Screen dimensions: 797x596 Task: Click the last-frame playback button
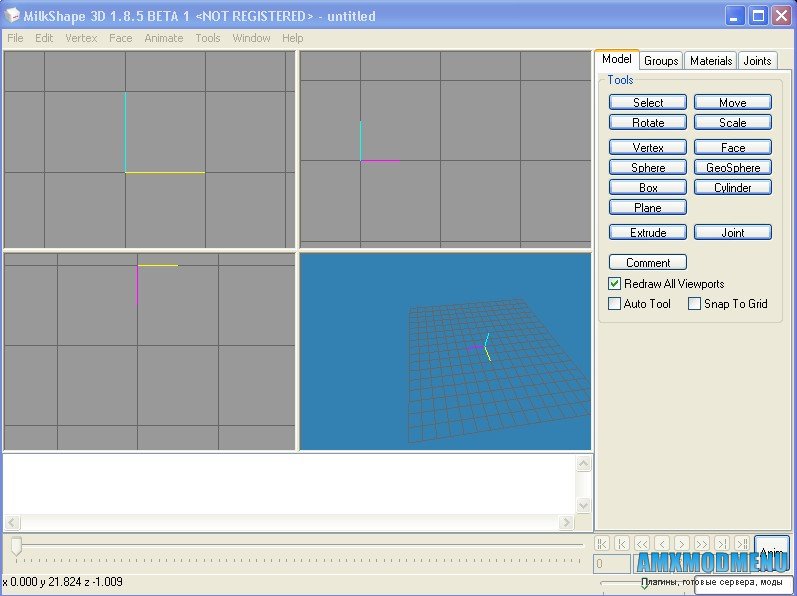tap(742, 543)
